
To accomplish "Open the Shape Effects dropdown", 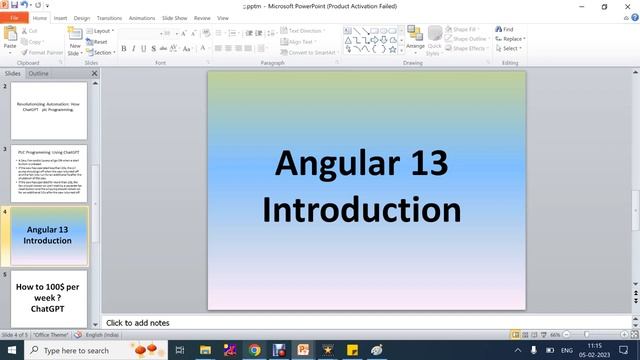I will tap(467, 48).
